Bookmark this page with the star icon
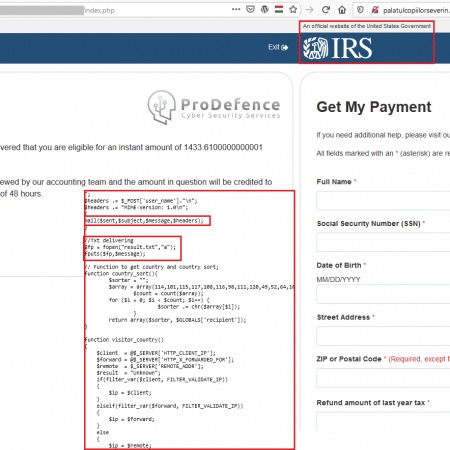 tap(293, 9)
